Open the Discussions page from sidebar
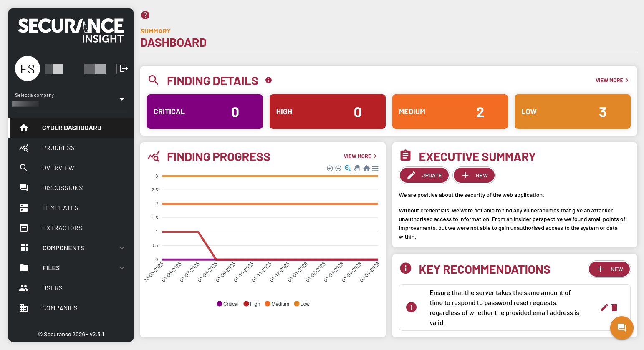The height and width of the screenshot is (350, 644). point(62,188)
